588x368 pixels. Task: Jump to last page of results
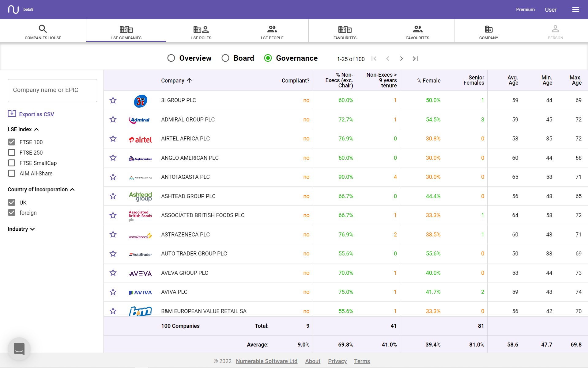(415, 59)
